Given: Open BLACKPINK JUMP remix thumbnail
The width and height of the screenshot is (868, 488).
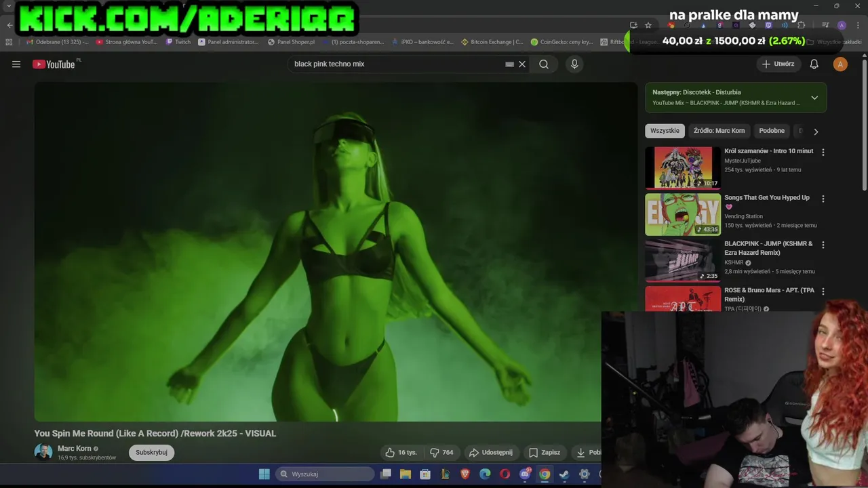Looking at the screenshot, I should pyautogui.click(x=683, y=261).
